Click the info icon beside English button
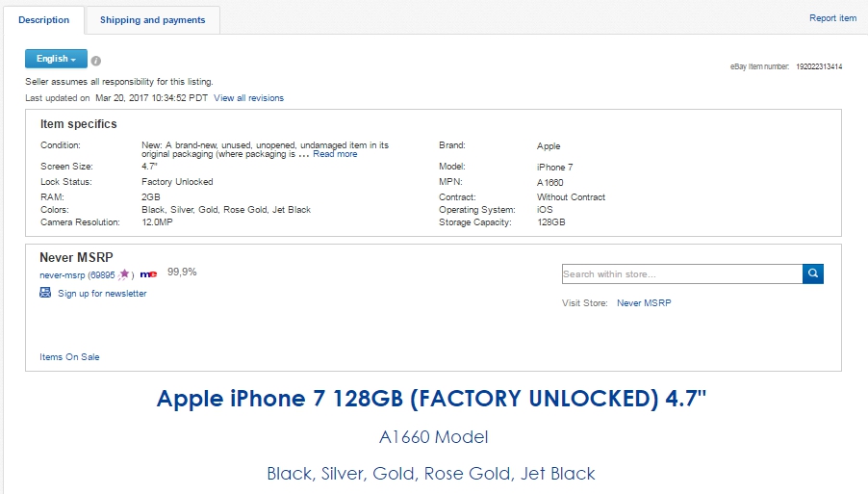Image resolution: width=868 pixels, height=494 pixels. point(96,61)
